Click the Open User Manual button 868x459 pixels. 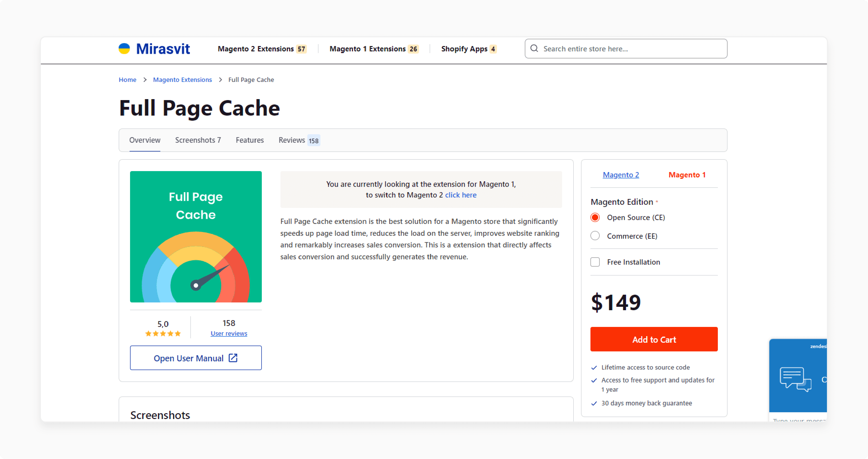tap(196, 358)
